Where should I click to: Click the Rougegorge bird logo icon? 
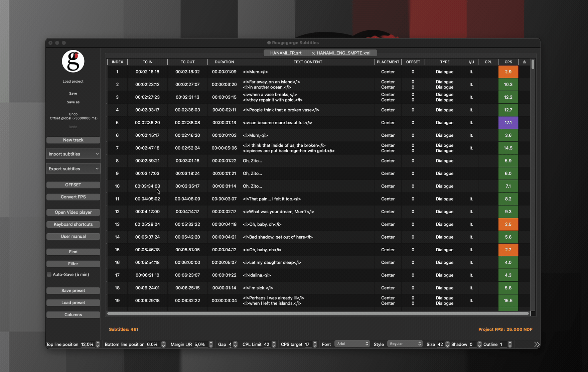[73, 61]
